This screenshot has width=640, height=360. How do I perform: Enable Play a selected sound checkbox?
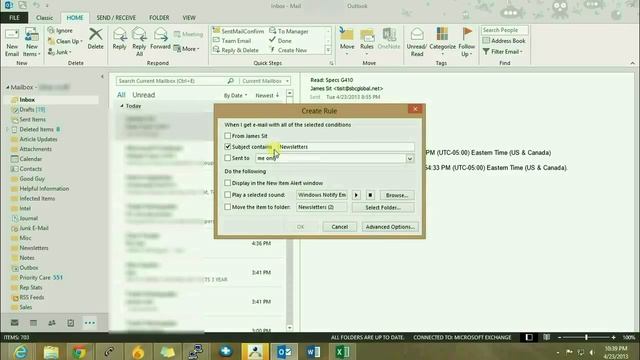[x=228, y=195]
